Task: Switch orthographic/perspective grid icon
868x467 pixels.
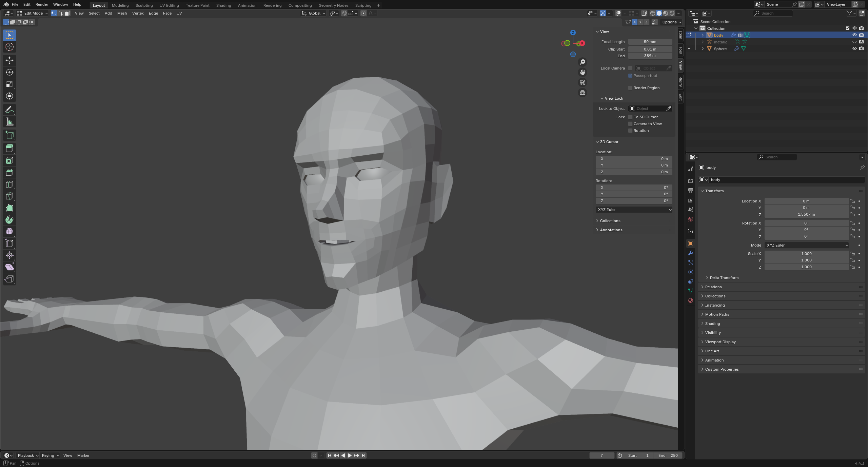Action: (x=583, y=93)
